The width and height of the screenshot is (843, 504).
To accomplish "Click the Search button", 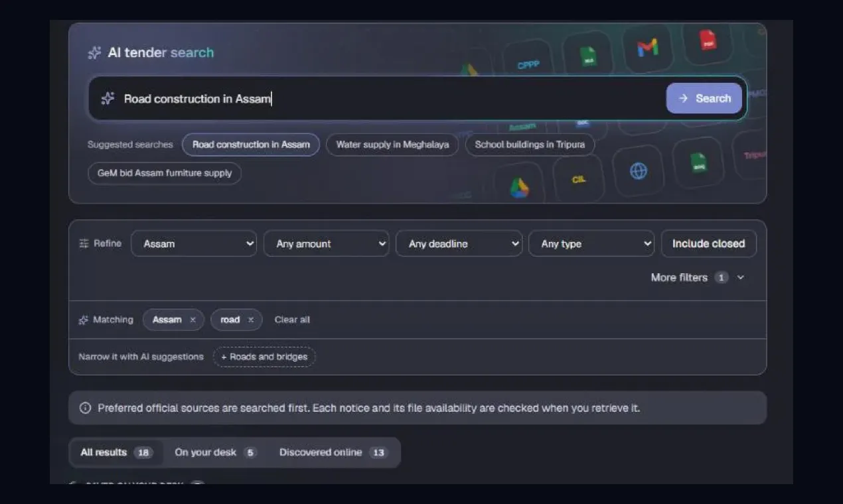I will pos(704,98).
